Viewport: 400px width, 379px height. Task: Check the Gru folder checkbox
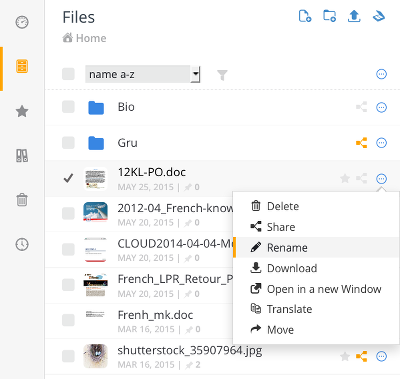68,143
